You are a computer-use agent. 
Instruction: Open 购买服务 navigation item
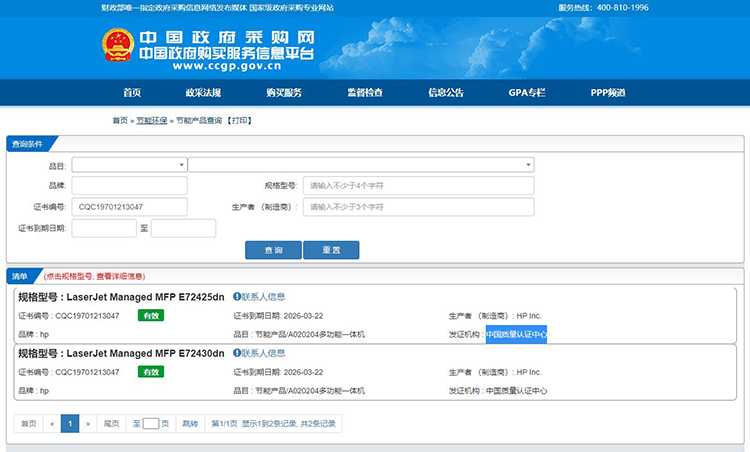click(284, 92)
